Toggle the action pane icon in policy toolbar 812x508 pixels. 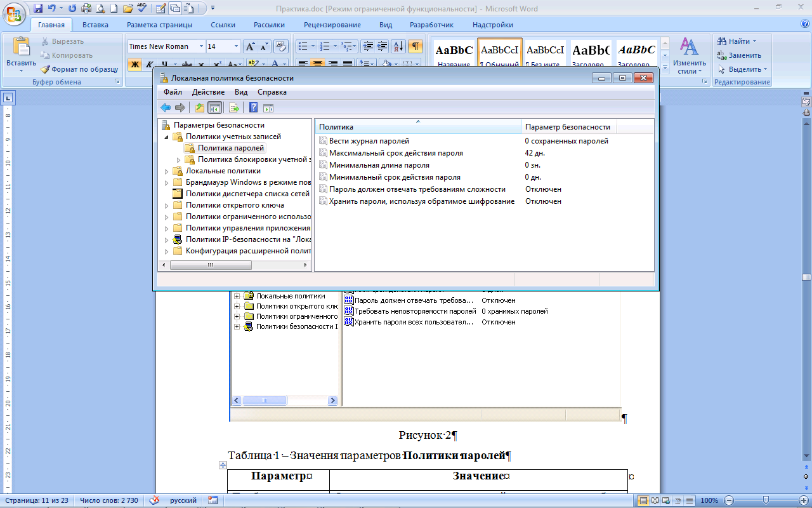(x=268, y=107)
